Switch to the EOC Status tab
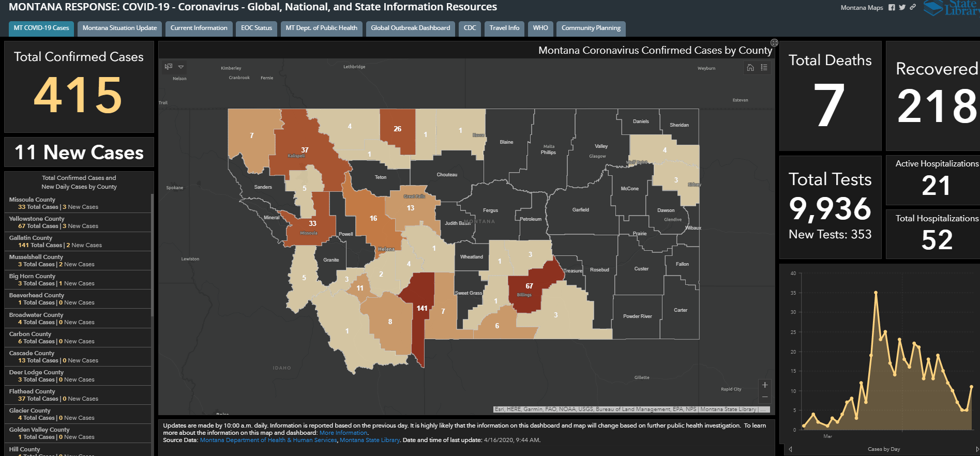The height and width of the screenshot is (456, 980). point(257,28)
